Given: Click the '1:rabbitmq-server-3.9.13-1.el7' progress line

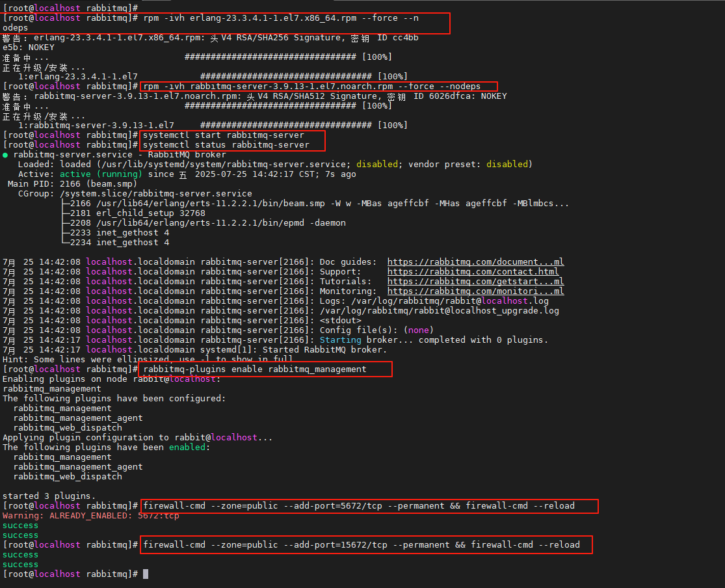Looking at the screenshot, I should point(213,126).
